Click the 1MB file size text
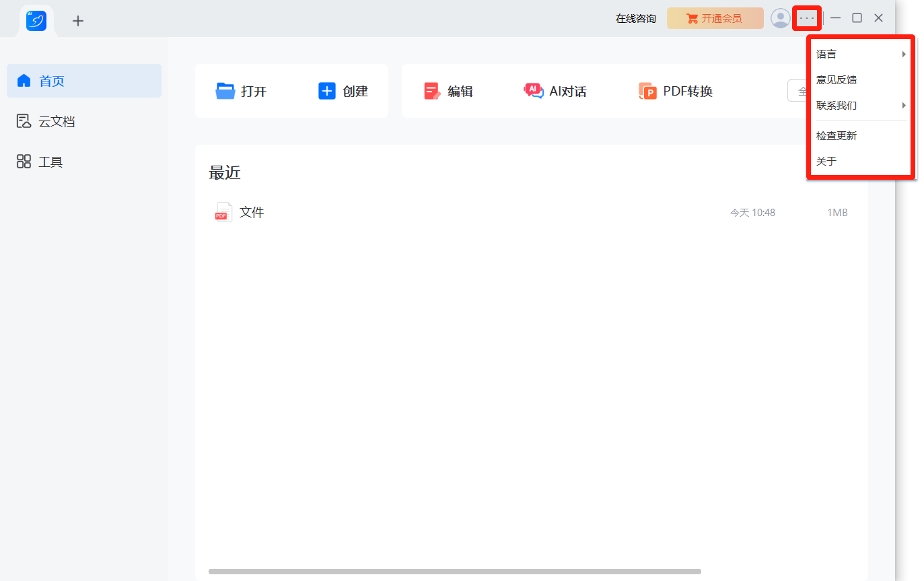 click(x=837, y=213)
